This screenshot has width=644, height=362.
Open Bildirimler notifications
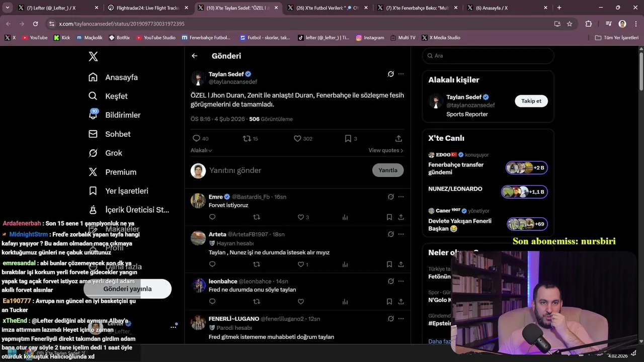114,115
